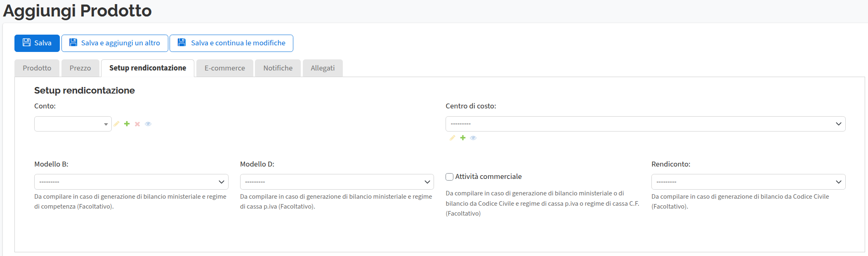Click the Salva button
The width and height of the screenshot is (868, 256).
coord(37,43)
